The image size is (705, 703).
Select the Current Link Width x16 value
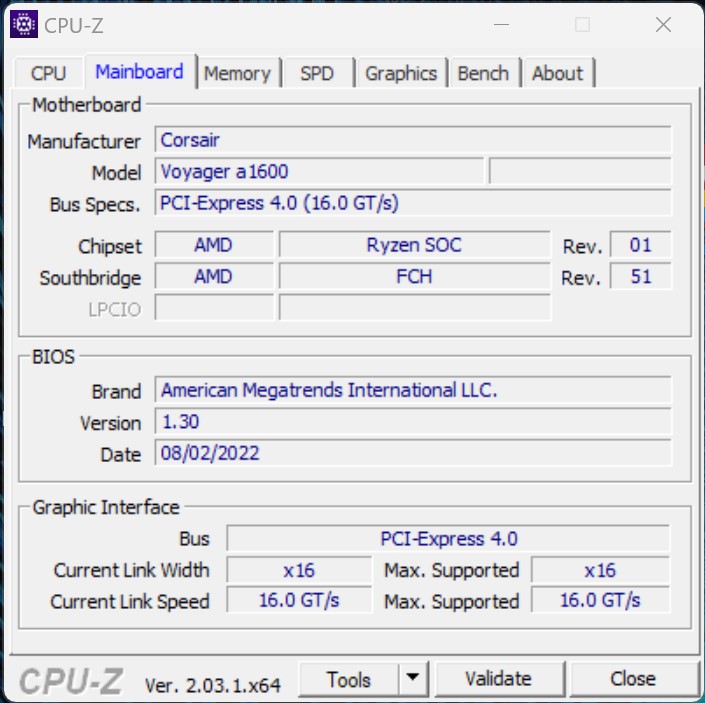pyautogui.click(x=299, y=570)
